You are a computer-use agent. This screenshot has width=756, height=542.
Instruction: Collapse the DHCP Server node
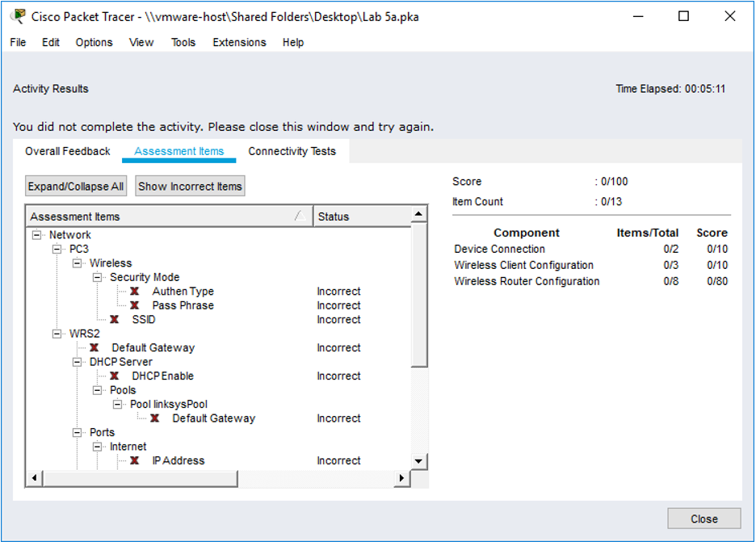coord(77,362)
